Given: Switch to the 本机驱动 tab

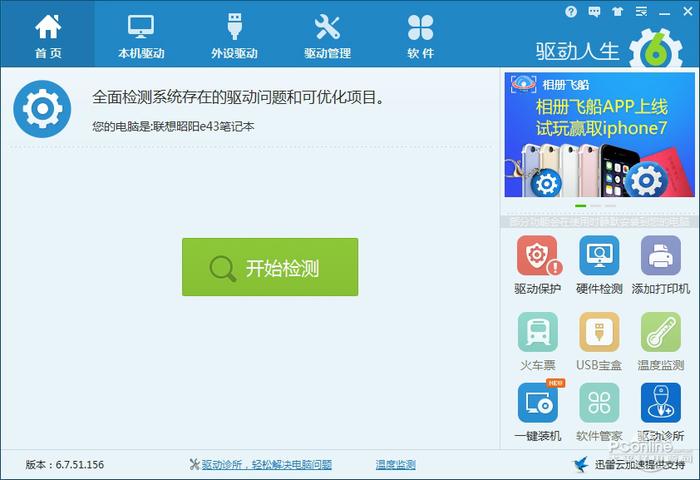Looking at the screenshot, I should (x=141, y=34).
